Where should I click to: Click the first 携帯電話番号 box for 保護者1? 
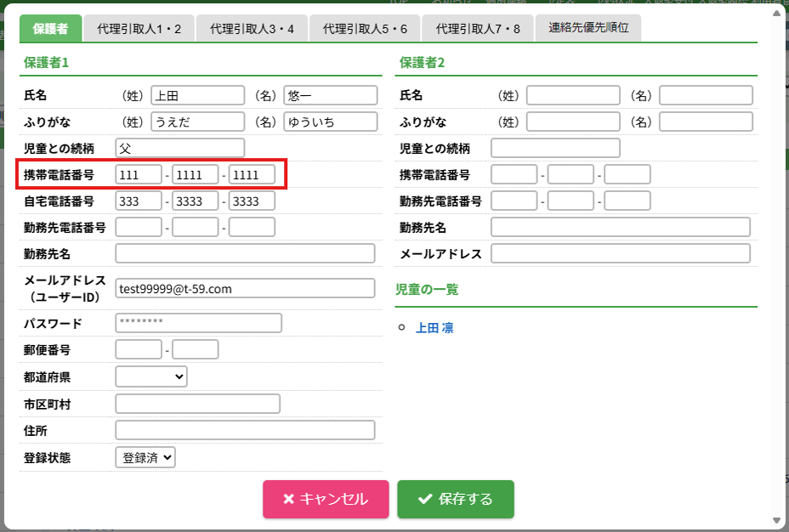pos(138,174)
